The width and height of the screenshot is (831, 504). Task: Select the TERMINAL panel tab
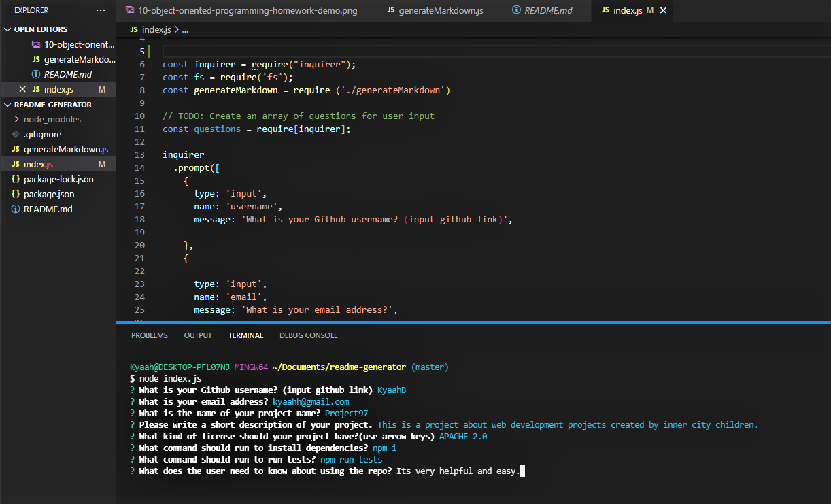tap(245, 335)
